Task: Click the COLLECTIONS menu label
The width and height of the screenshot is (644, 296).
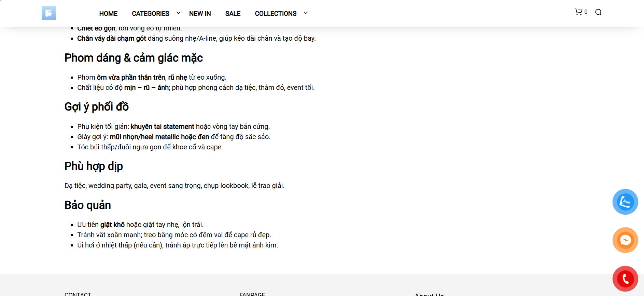Action: coord(276,14)
